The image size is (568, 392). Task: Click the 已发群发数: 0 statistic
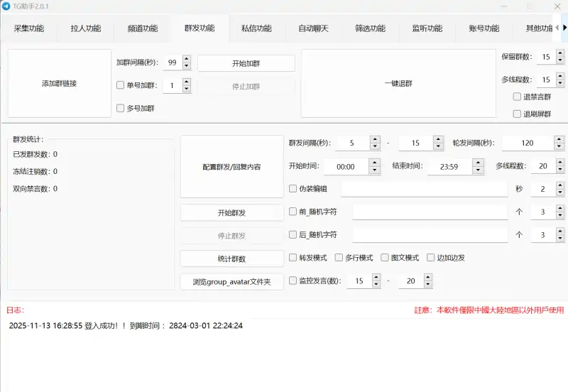(35, 154)
